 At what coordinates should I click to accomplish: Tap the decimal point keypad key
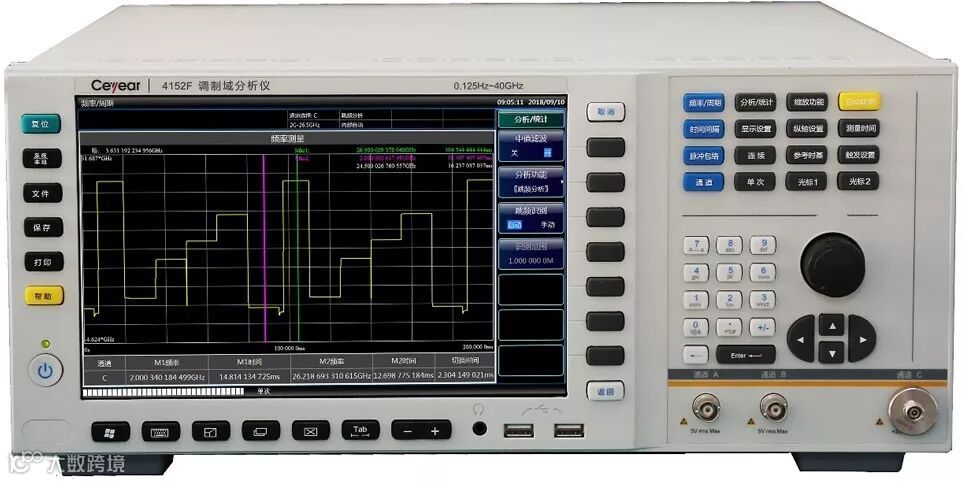[729, 327]
